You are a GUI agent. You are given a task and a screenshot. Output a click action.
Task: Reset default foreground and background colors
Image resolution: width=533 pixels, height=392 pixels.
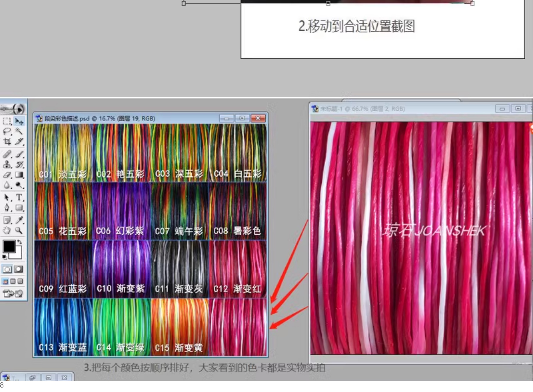point(4,257)
